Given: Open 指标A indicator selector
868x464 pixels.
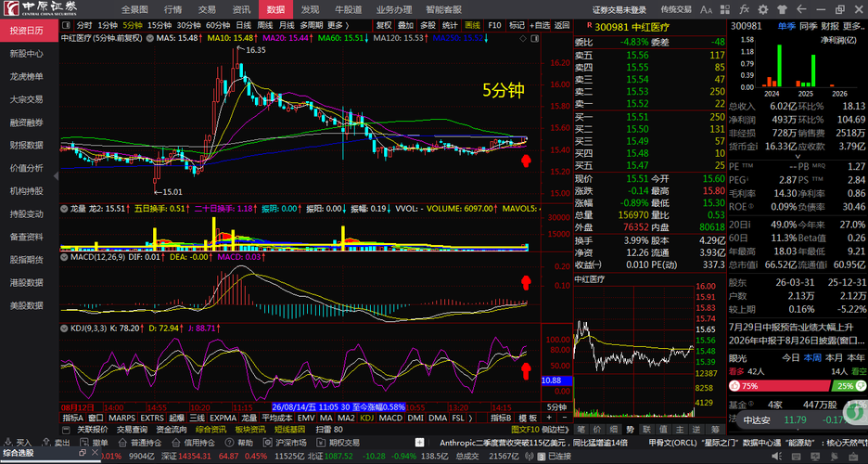Looking at the screenshot, I should 73,418.
